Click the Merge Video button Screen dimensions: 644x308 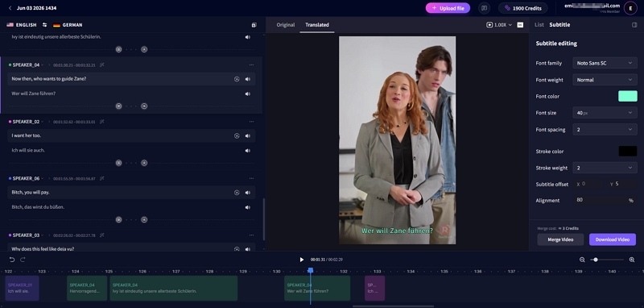[x=560, y=239]
